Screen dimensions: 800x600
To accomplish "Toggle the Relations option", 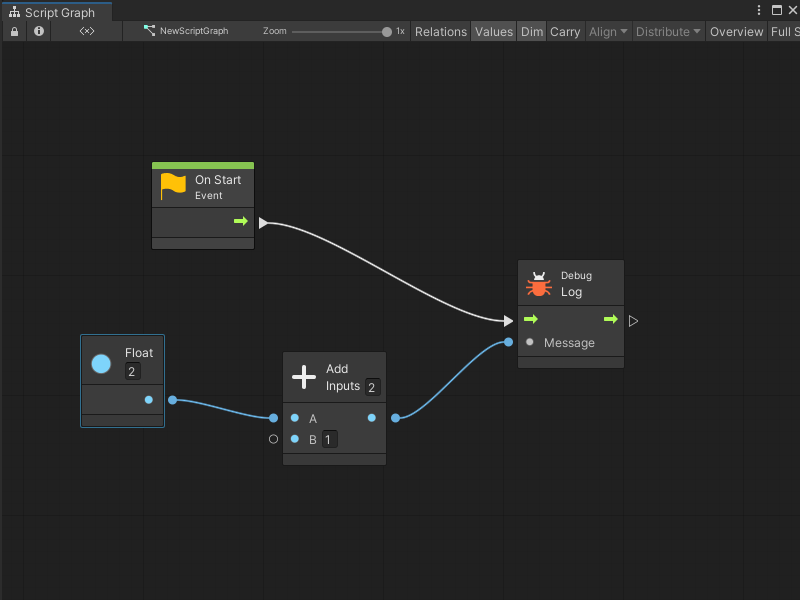I will pos(440,31).
